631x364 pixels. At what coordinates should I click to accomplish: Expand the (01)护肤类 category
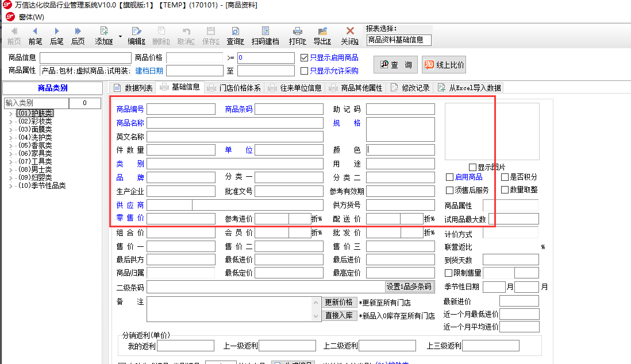[x=10, y=114]
